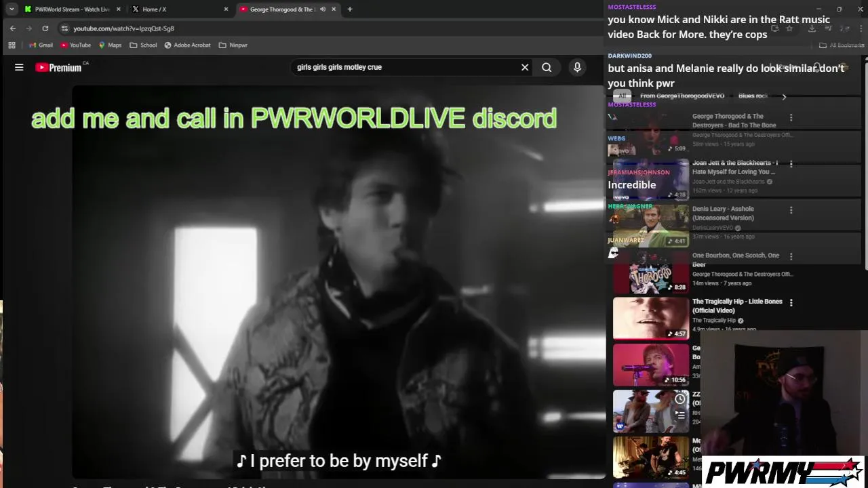Reload the YouTube page

click(45, 28)
